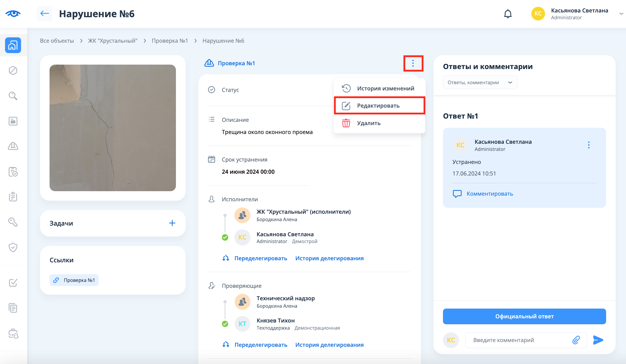Image resolution: width=626 pixels, height=364 pixels.
Task: Send the comment with the arrow icon
Action: (598, 340)
